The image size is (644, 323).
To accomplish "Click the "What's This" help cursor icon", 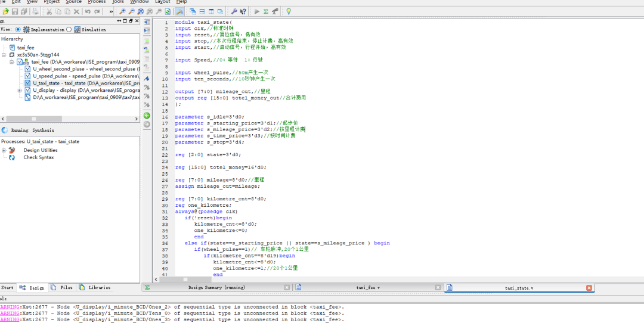I will pos(243,11).
